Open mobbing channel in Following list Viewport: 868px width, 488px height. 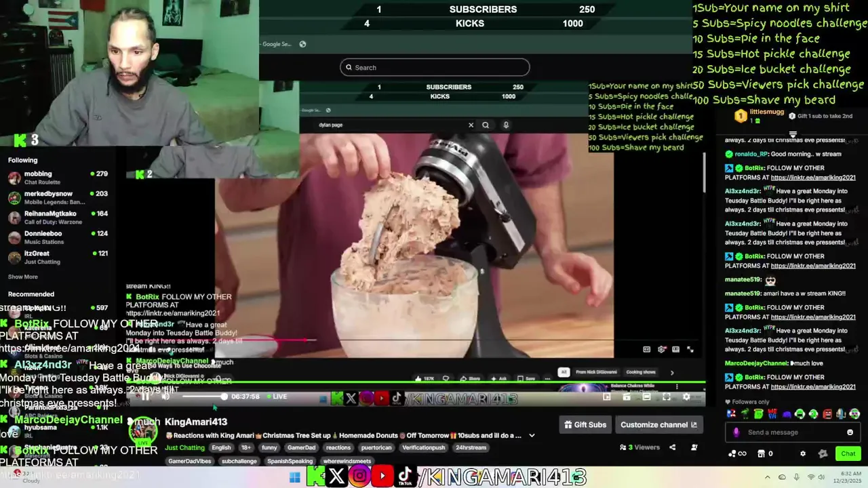[58, 178]
